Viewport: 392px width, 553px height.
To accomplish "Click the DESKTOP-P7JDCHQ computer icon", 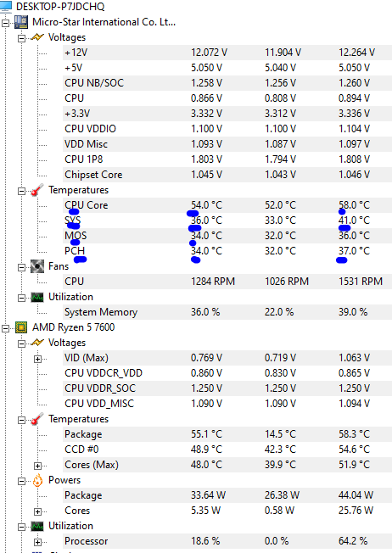I will pyautogui.click(x=6, y=6).
